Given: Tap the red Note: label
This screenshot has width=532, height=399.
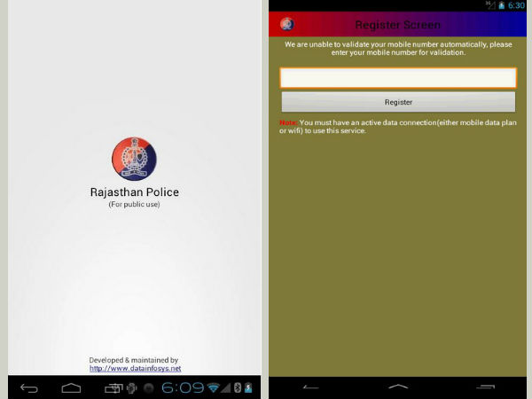Looking at the screenshot, I should click(288, 122).
